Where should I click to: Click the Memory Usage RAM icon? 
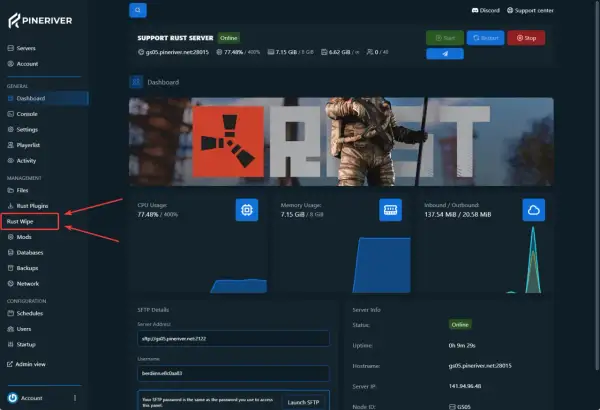pyautogui.click(x=390, y=210)
